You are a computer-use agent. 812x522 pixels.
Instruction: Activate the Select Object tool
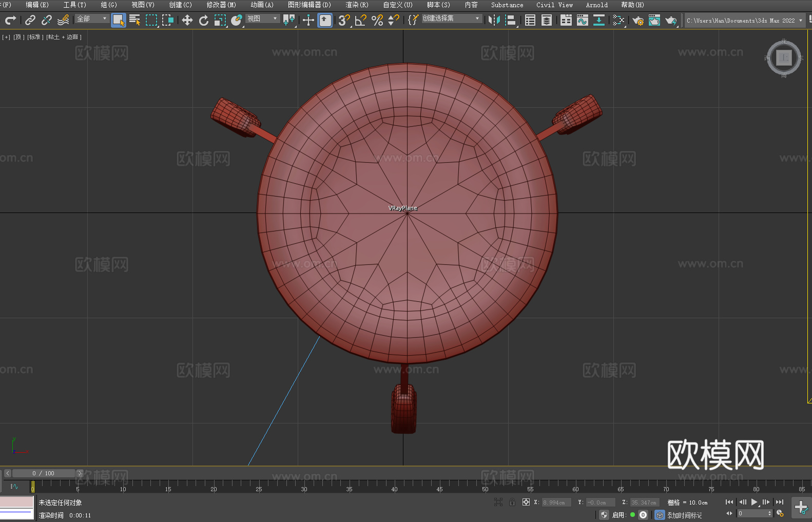click(119, 20)
